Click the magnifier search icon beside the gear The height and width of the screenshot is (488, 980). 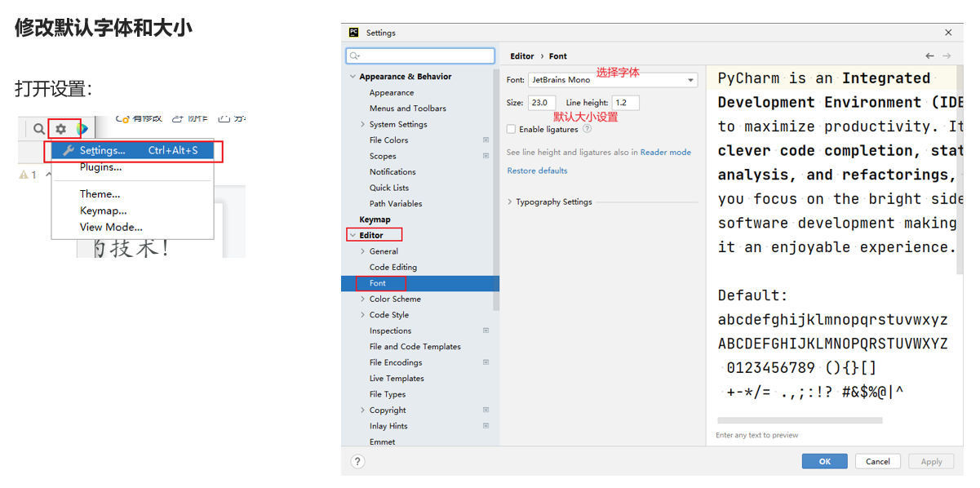point(39,129)
